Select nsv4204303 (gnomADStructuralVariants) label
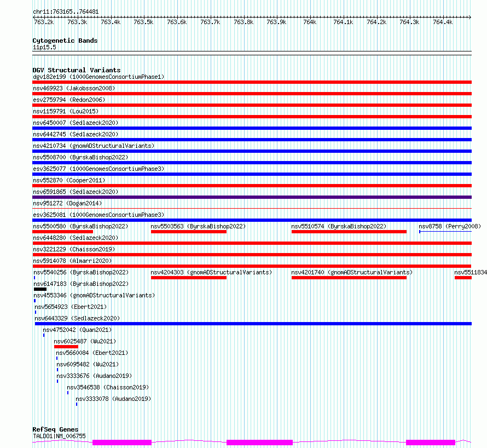487x448 pixels. [x=211, y=272]
